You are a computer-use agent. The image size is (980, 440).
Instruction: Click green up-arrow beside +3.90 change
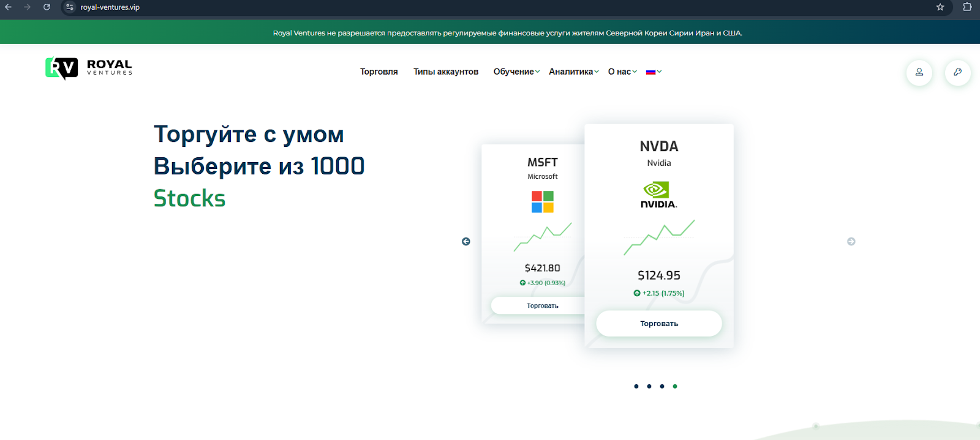coord(522,283)
